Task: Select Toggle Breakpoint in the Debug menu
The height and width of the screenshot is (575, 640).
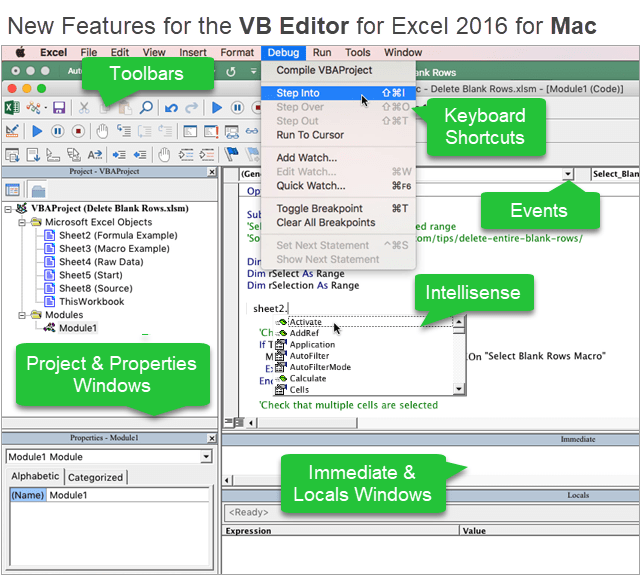Action: coord(320,208)
